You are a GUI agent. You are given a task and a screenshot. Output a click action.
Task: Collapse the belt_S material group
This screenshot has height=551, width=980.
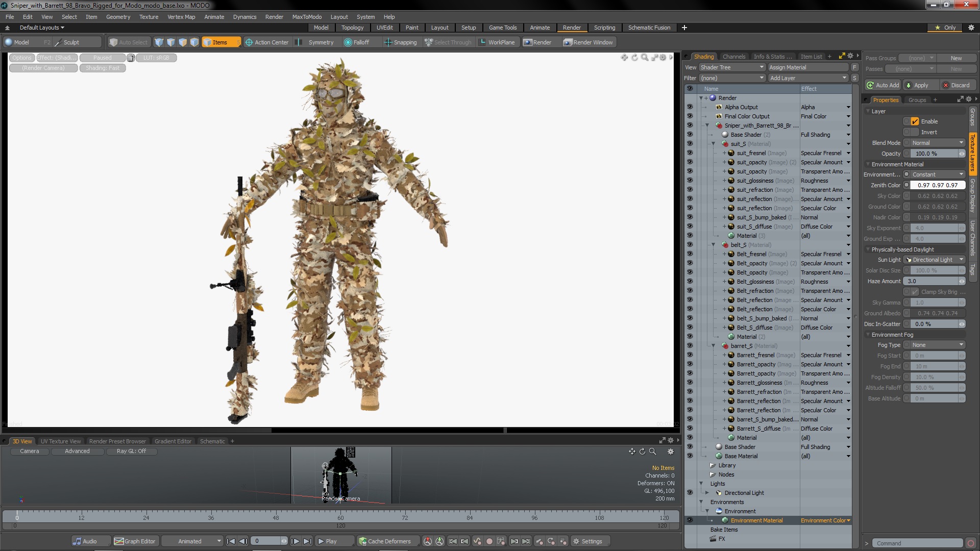tap(714, 245)
